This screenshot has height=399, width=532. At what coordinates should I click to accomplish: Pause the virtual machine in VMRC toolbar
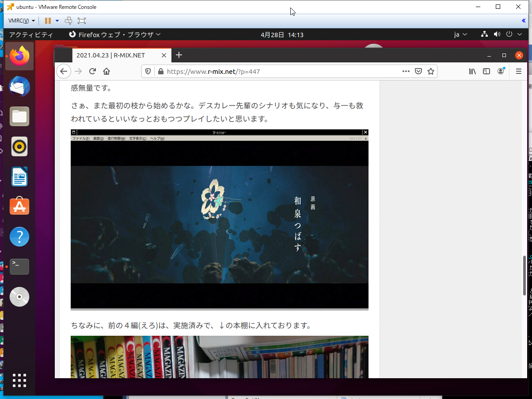[48, 21]
